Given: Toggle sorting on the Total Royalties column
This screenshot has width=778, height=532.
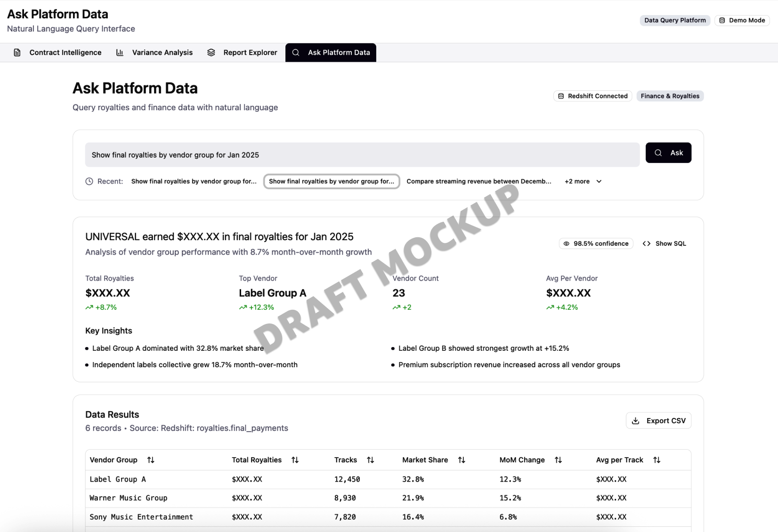Looking at the screenshot, I should [x=295, y=460].
